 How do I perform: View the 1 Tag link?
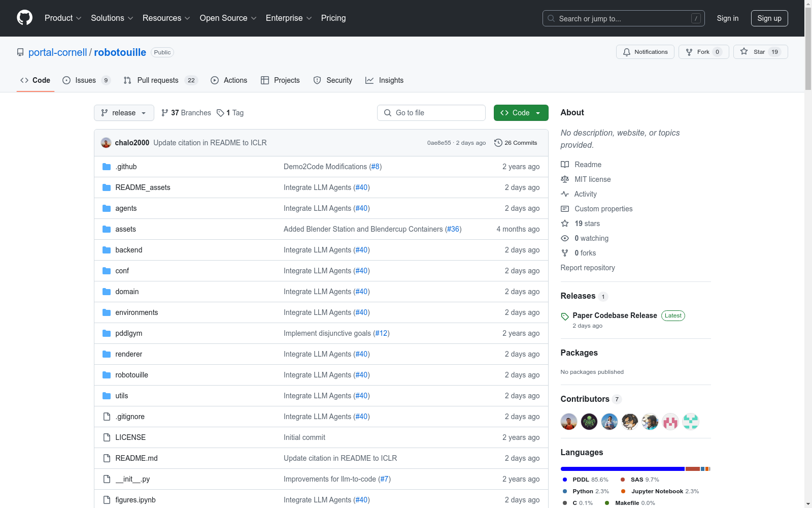tap(230, 113)
